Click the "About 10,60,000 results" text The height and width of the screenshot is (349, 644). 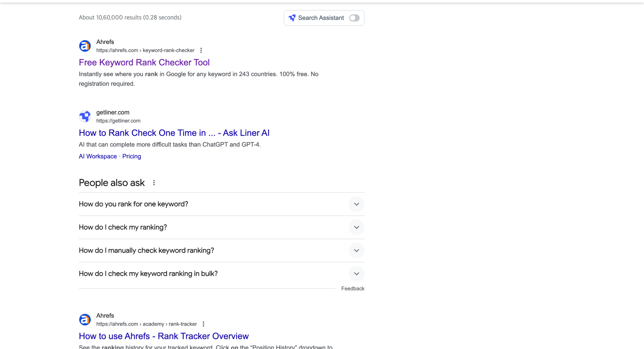point(130,17)
